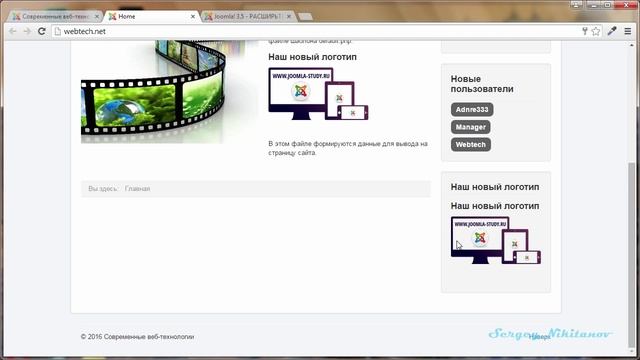Open a new browser tab
This screenshot has height=360, width=640.
pos(305,17)
